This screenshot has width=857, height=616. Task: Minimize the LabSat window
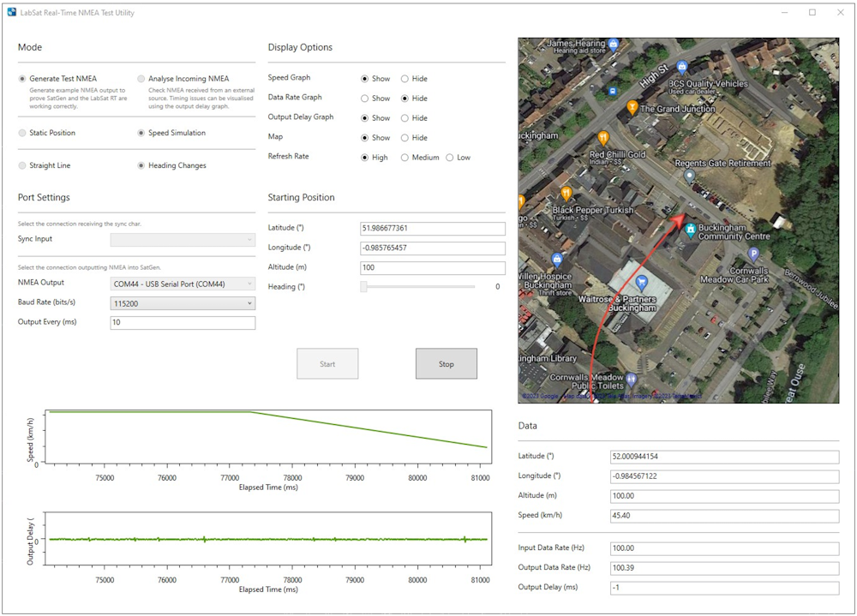point(784,13)
